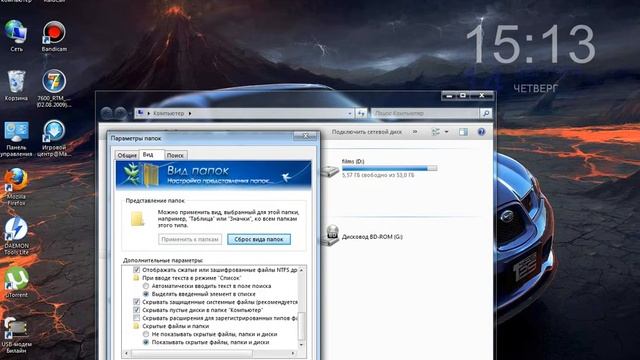Screen dimensions: 640x360
Task: Select Выделять введенный элемент в списке
Action: 146,294
